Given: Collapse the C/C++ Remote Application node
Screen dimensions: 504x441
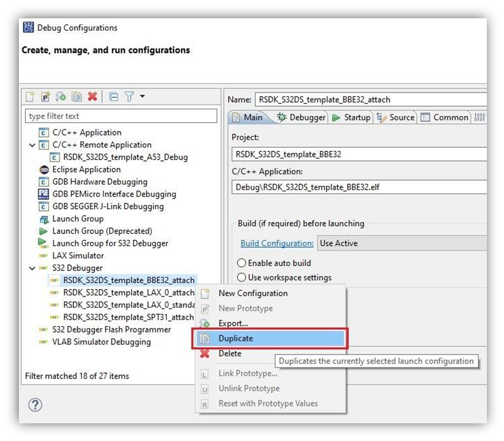Looking at the screenshot, I should click(31, 144).
